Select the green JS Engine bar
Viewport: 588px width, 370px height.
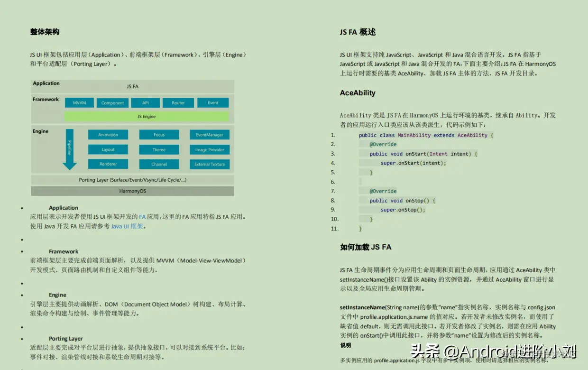click(x=147, y=116)
